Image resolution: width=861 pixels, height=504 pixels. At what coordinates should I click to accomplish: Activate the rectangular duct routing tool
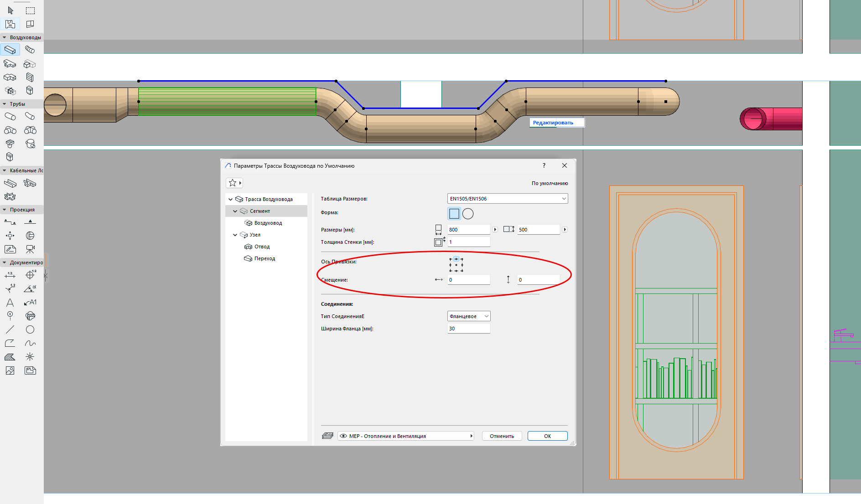[x=10, y=50]
